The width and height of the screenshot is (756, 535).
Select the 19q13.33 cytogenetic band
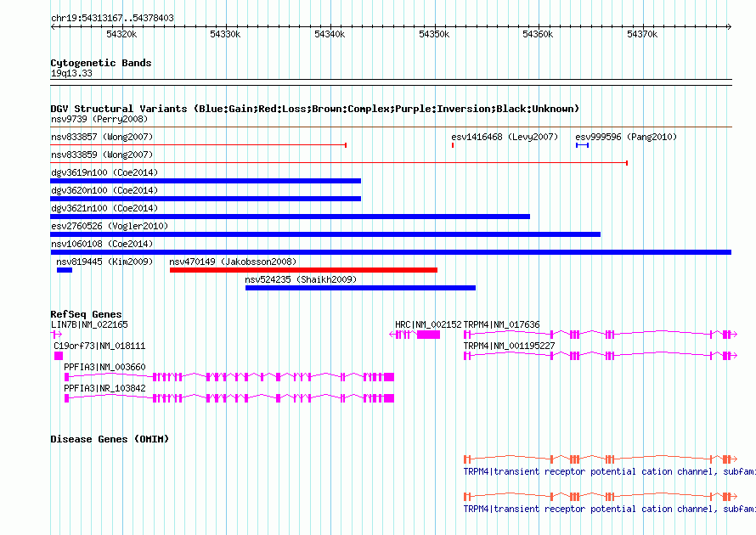(x=391, y=82)
